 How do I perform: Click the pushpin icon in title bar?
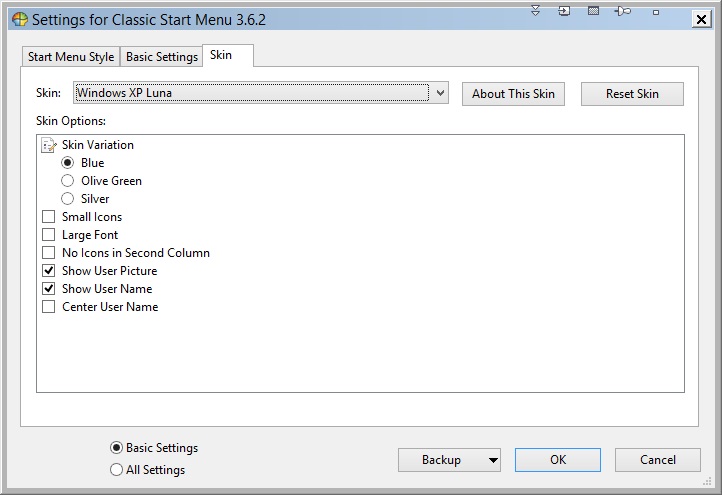[x=623, y=11]
